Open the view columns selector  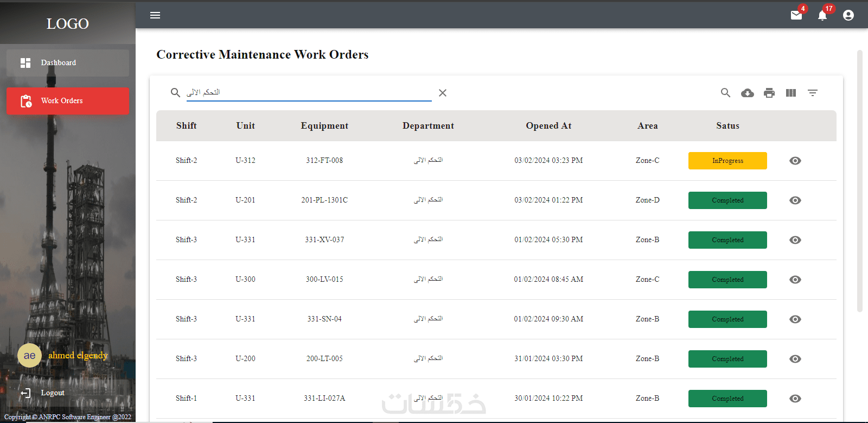(x=791, y=93)
